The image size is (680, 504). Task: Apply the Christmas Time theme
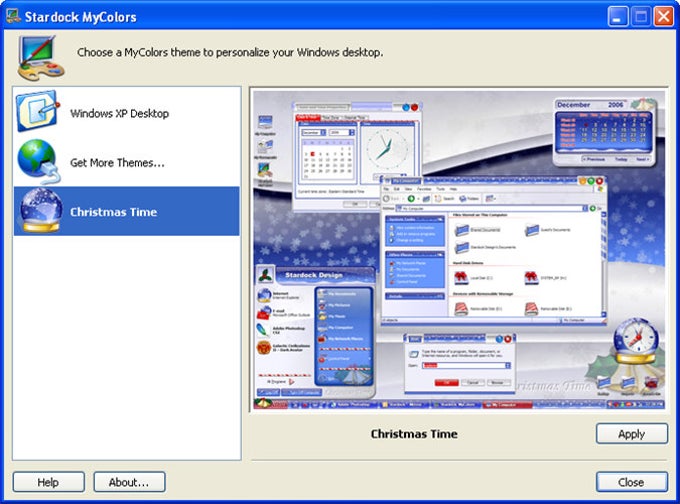click(x=631, y=434)
